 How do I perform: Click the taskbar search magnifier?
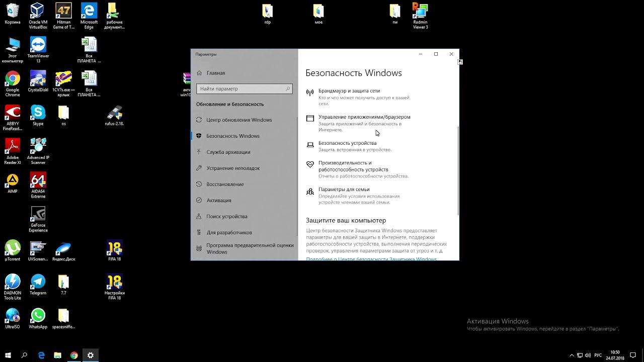pyautogui.click(x=24, y=355)
